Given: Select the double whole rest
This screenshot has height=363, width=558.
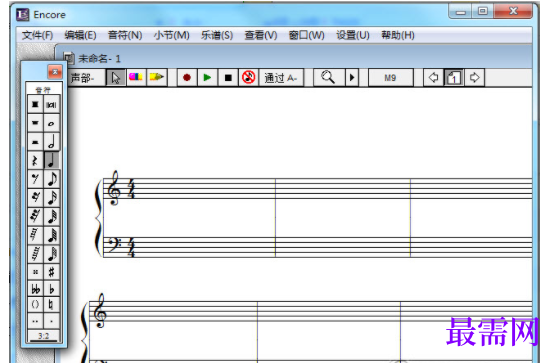Looking at the screenshot, I should point(35,104).
